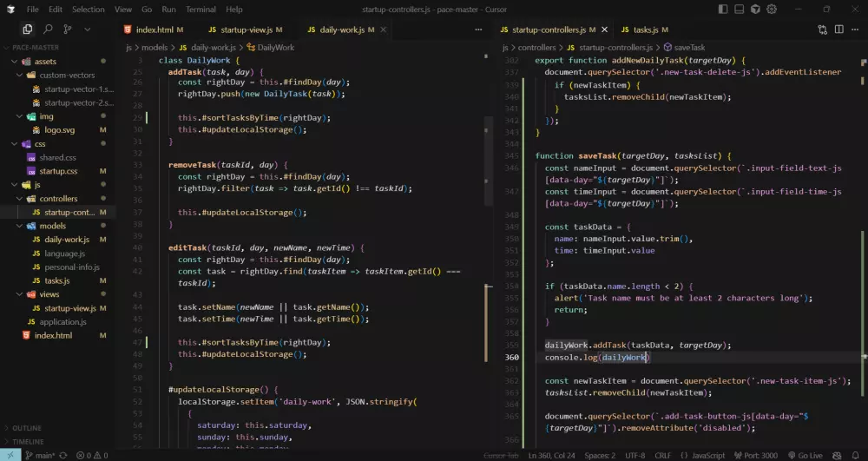Screen dimensions: 868x461
Task: Open the Help menu
Action: click(x=234, y=10)
